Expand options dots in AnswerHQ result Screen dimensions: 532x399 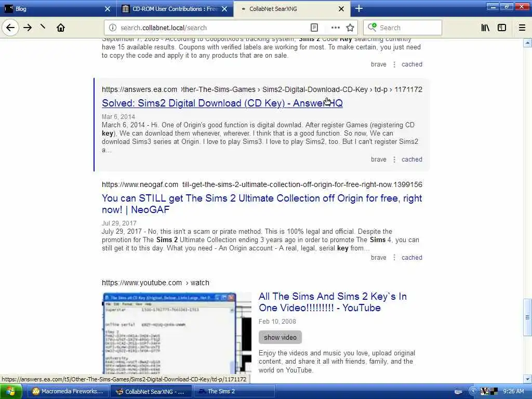pyautogui.click(x=394, y=159)
